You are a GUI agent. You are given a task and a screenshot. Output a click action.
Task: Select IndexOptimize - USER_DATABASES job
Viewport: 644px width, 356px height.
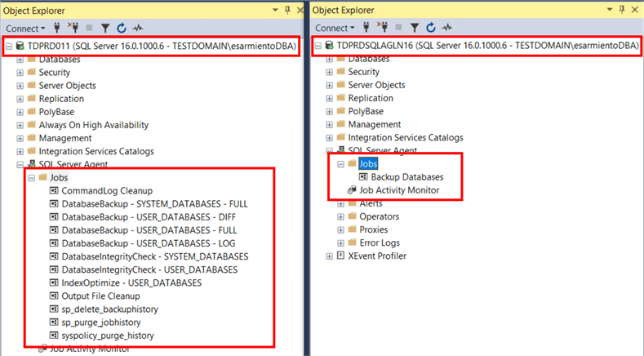131,283
